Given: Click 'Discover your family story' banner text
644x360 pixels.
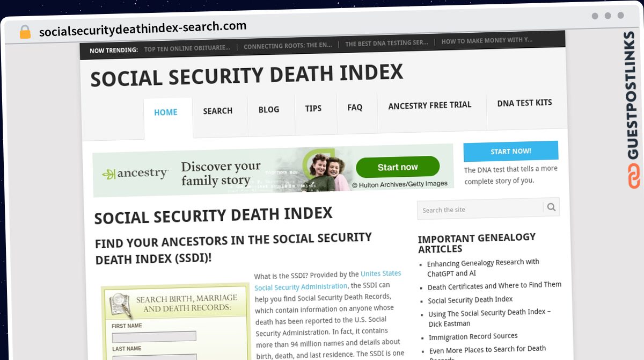Looking at the screenshot, I should 221,173.
